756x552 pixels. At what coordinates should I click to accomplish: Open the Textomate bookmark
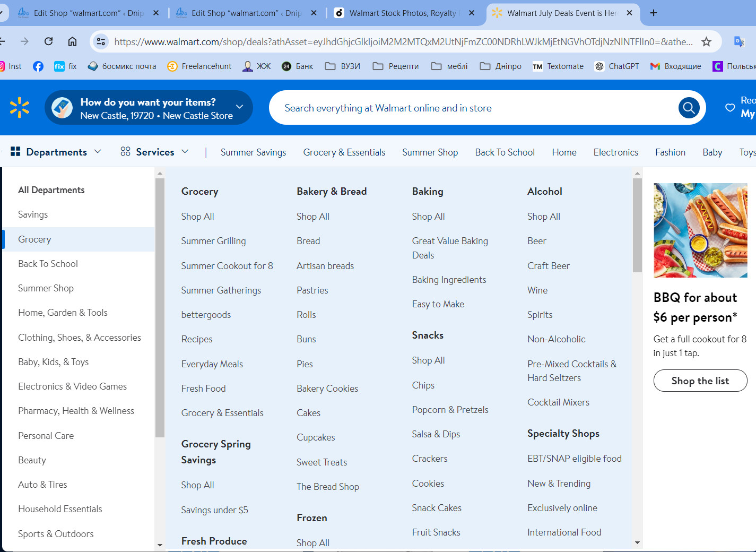[x=558, y=66]
